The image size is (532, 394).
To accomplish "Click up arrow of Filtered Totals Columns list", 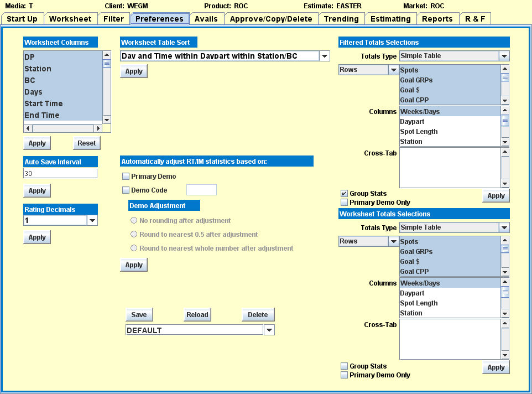I will (505, 110).
